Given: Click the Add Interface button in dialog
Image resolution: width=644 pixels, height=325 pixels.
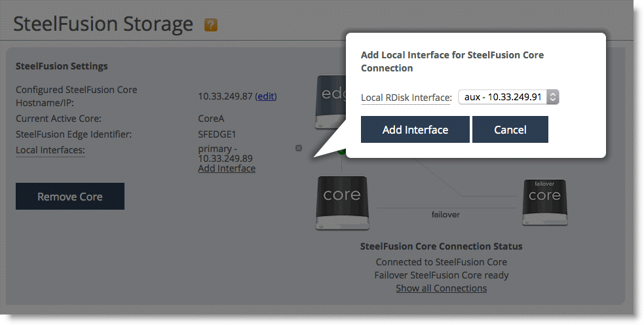Looking at the screenshot, I should pyautogui.click(x=415, y=130).
